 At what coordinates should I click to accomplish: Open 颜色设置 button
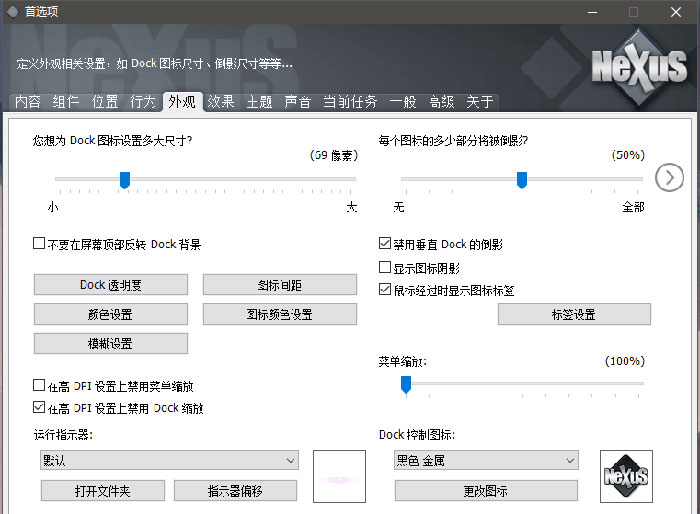pos(111,314)
